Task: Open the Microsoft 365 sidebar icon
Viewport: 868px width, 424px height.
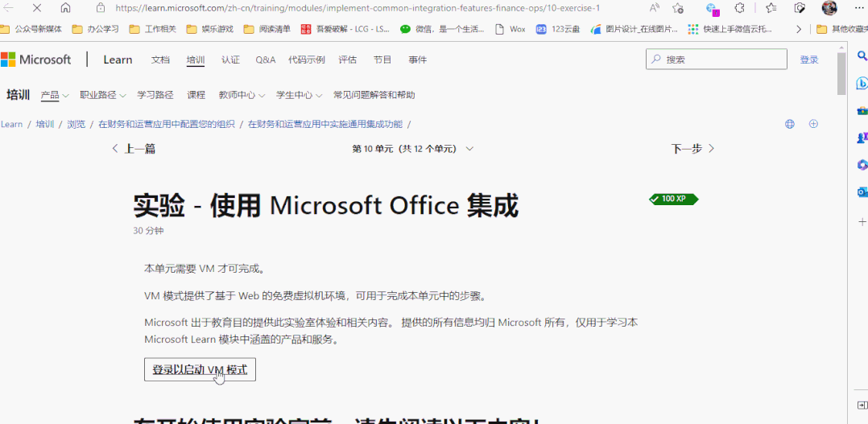Action: pyautogui.click(x=862, y=165)
